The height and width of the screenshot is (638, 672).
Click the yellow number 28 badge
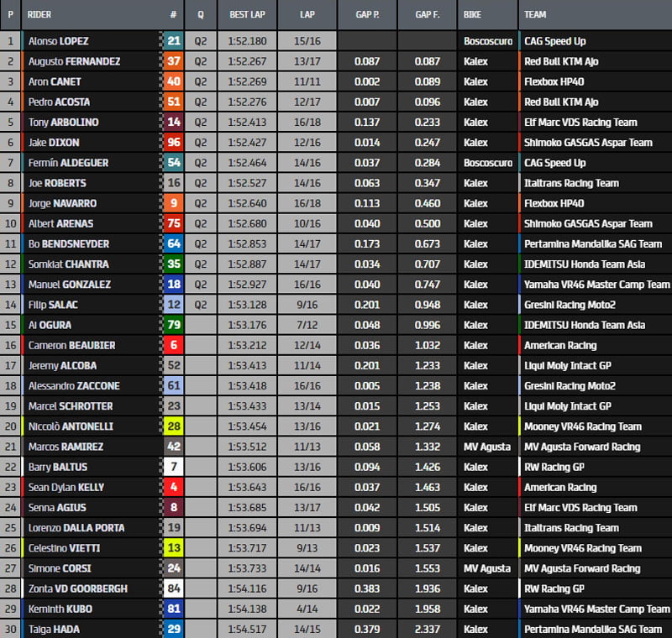coord(173,426)
